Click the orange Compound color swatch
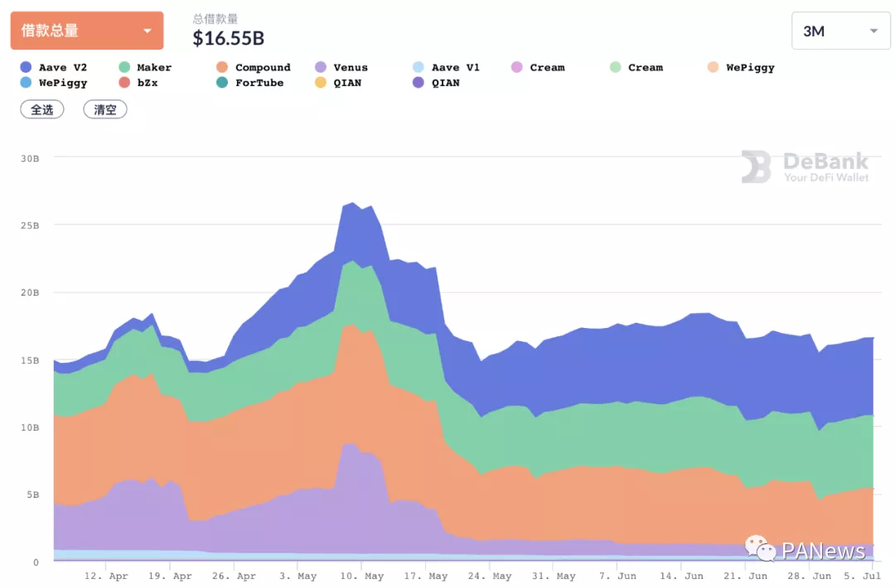The width and height of the screenshot is (895, 588). (x=222, y=67)
